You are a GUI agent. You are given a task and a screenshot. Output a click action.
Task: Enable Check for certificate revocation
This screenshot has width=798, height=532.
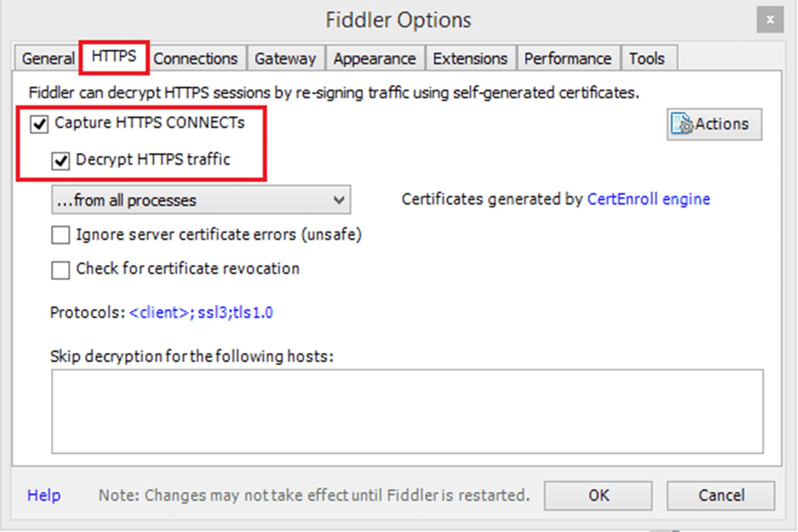[x=60, y=270]
